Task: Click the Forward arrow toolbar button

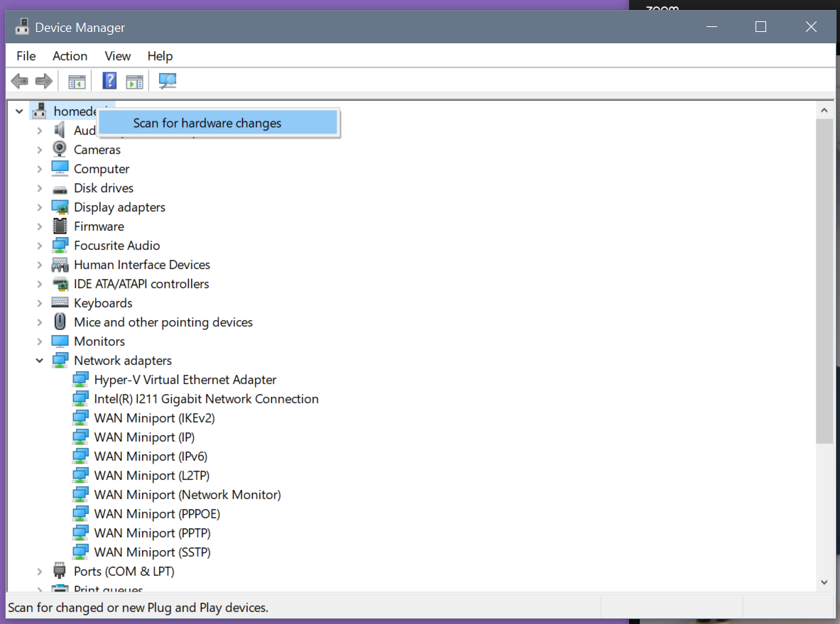Action: coord(44,81)
